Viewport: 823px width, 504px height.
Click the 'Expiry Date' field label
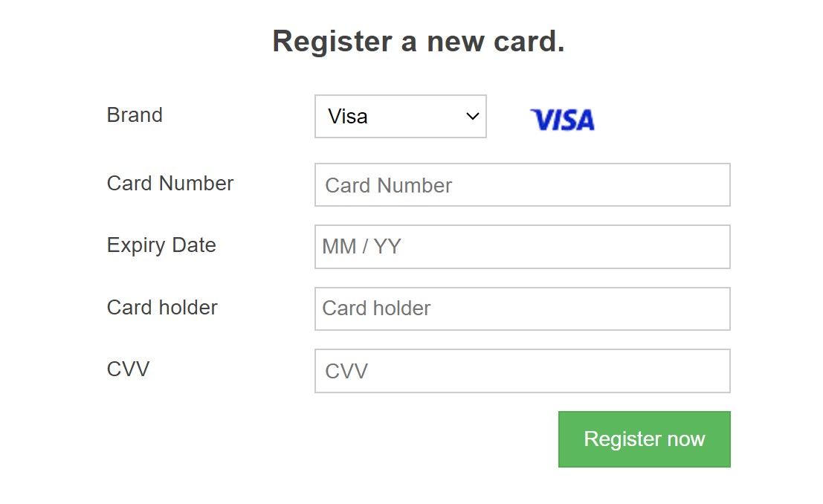pyautogui.click(x=161, y=246)
